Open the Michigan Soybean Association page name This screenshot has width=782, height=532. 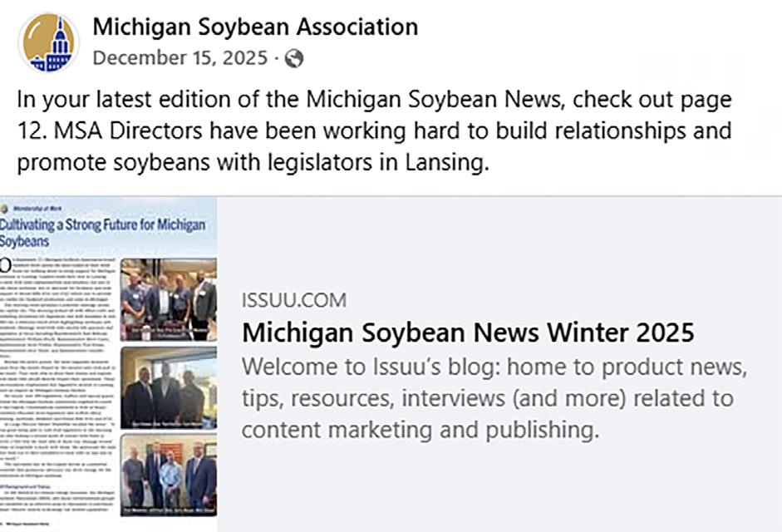(255, 27)
